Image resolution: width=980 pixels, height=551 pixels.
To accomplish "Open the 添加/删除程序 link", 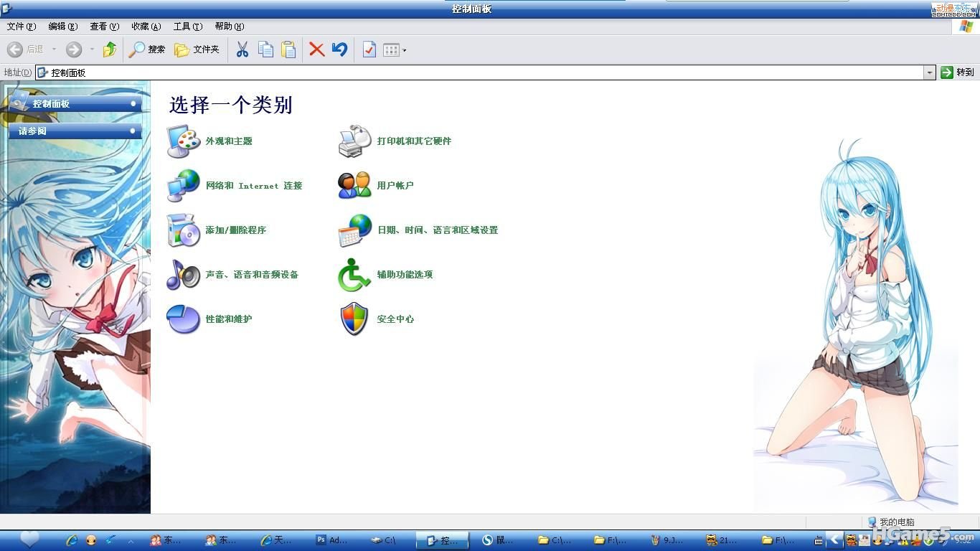I will click(236, 230).
